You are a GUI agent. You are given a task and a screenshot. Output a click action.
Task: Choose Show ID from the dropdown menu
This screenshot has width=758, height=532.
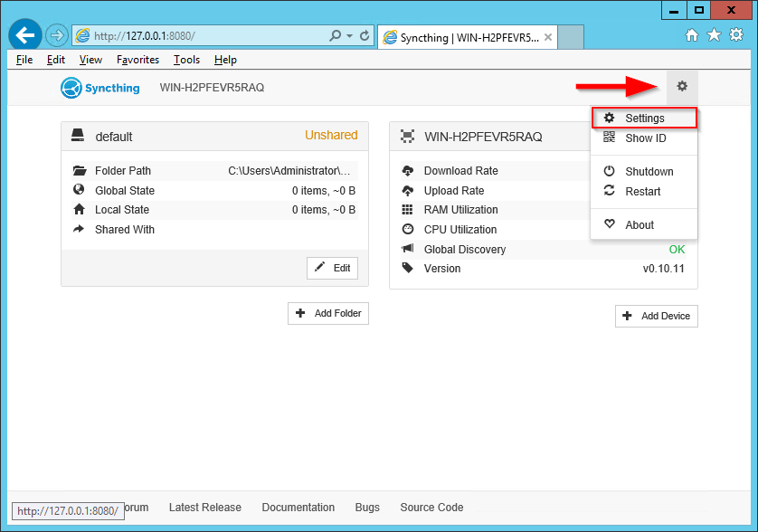click(x=644, y=138)
